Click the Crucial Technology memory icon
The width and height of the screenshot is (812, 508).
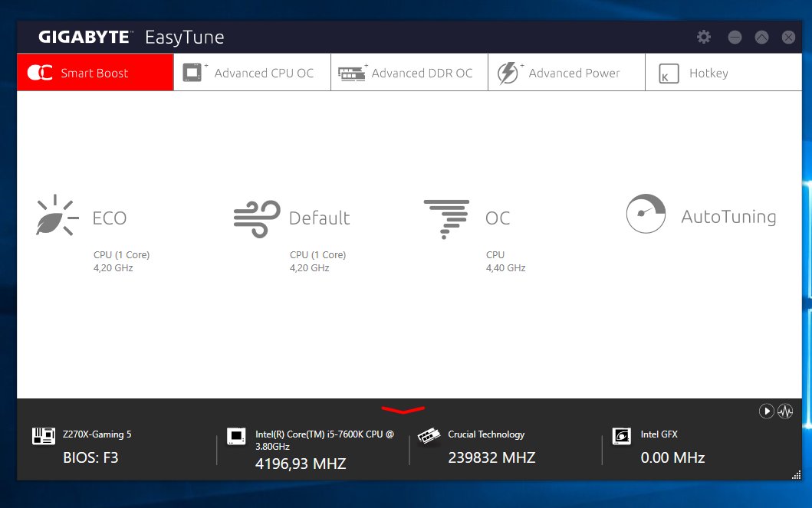(429, 436)
